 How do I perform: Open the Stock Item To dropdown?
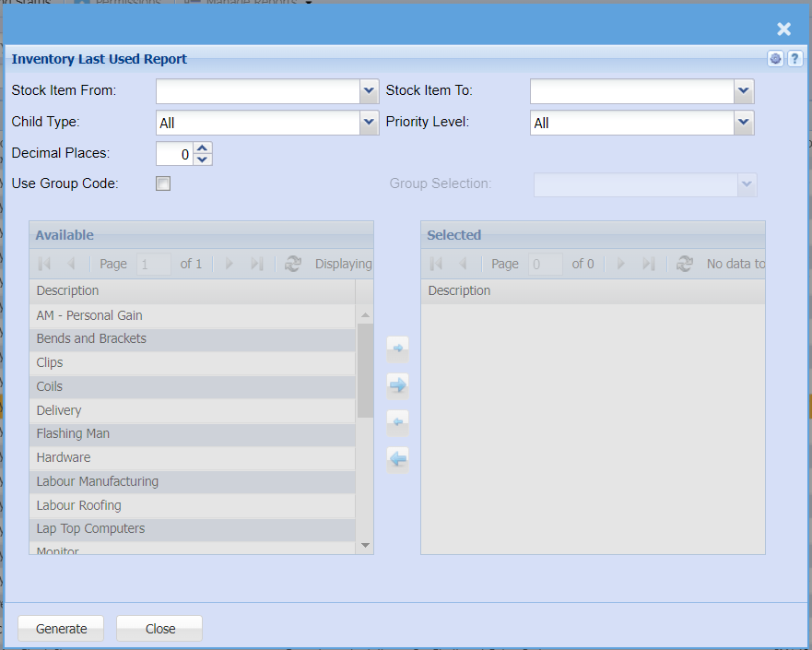pyautogui.click(x=744, y=91)
